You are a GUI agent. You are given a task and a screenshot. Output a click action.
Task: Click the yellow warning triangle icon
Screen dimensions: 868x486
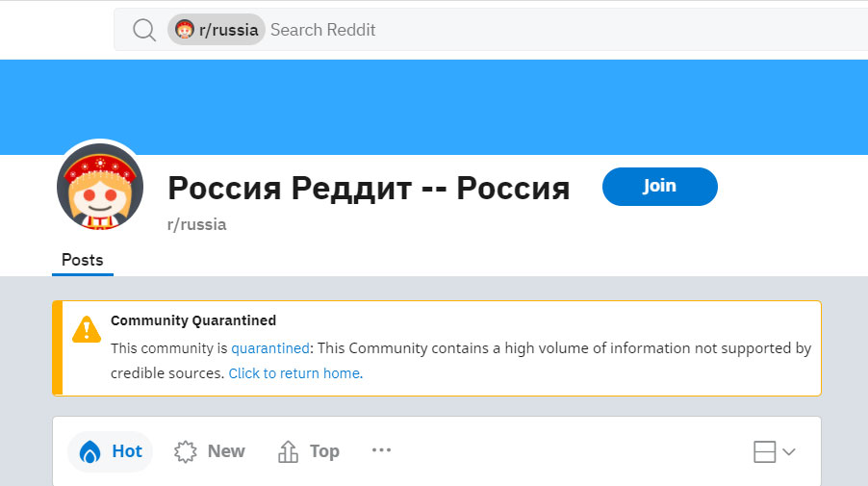point(87,329)
